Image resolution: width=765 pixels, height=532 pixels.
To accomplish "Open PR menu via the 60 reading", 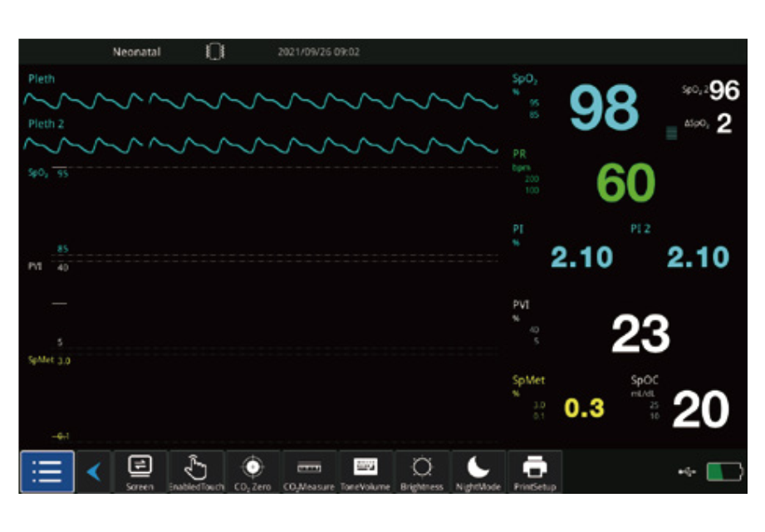I will click(625, 183).
